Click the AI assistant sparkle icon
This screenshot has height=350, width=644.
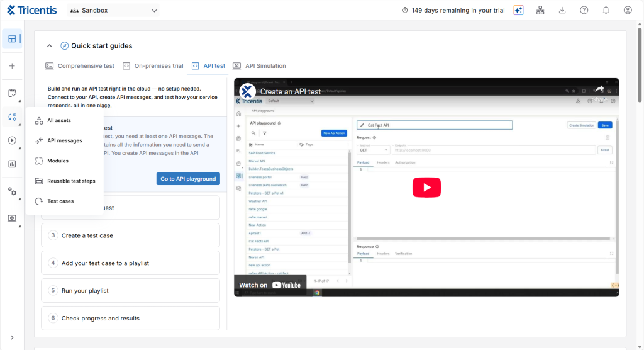click(518, 10)
